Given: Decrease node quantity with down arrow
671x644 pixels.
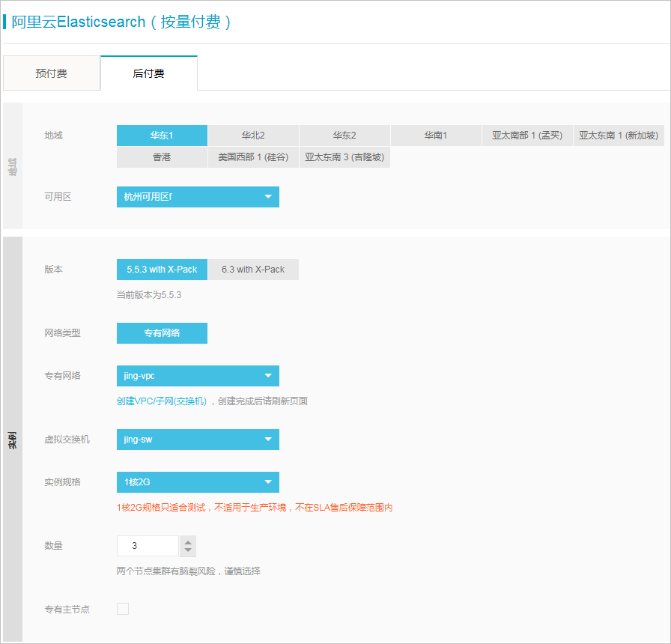Looking at the screenshot, I should tap(188, 550).
